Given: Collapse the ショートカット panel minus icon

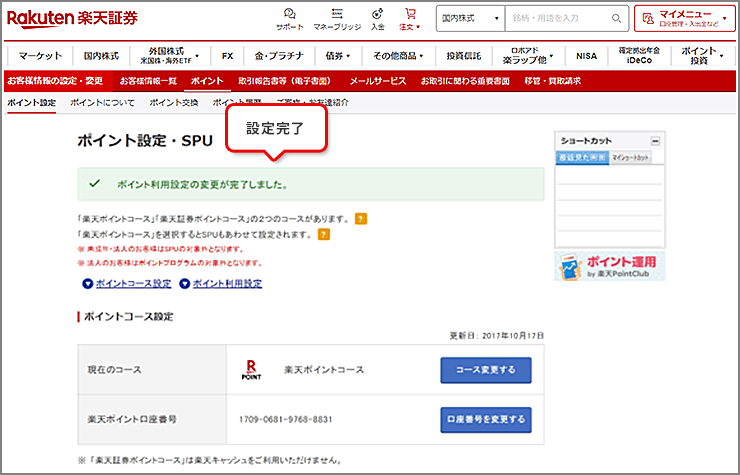Looking at the screenshot, I should [655, 141].
